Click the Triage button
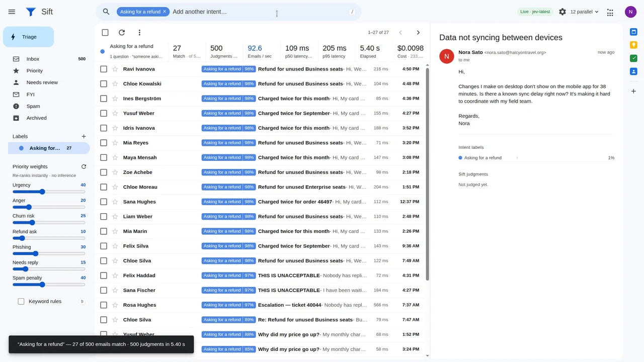This screenshot has height=362, width=644. click(x=29, y=37)
